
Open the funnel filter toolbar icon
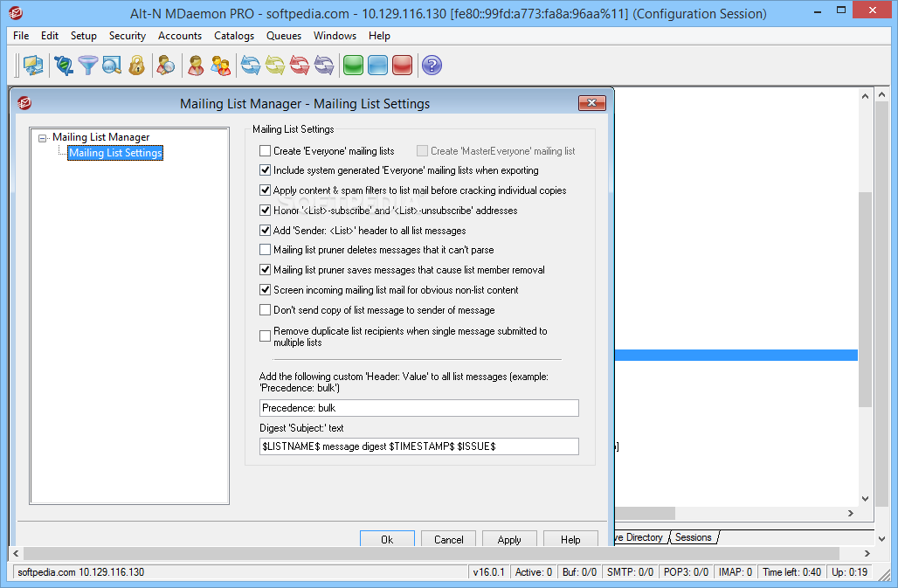click(x=87, y=66)
